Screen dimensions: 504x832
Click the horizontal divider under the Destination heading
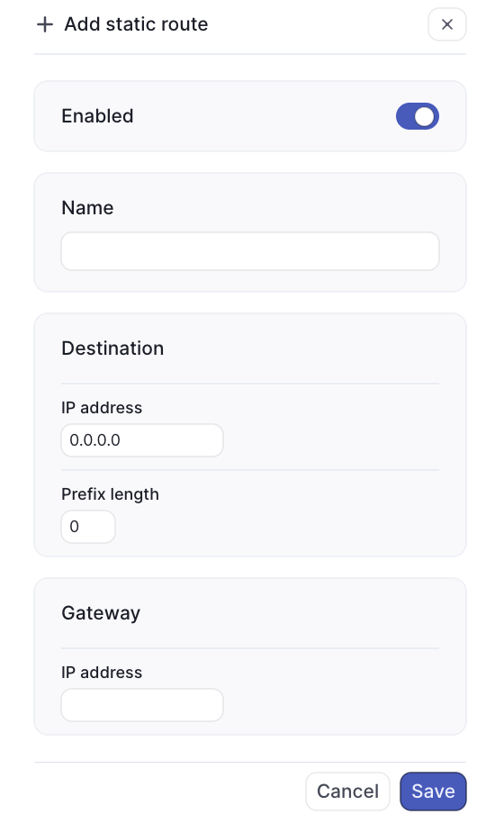pyautogui.click(x=250, y=383)
